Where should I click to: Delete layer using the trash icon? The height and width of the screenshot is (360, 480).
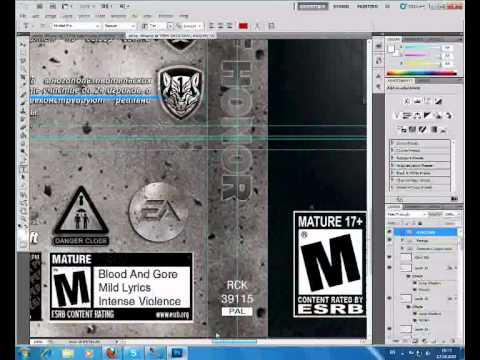pyautogui.click(x=452, y=341)
